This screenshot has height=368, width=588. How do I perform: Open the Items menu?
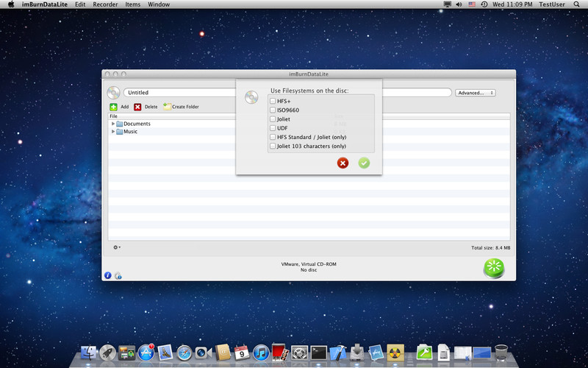tap(133, 4)
